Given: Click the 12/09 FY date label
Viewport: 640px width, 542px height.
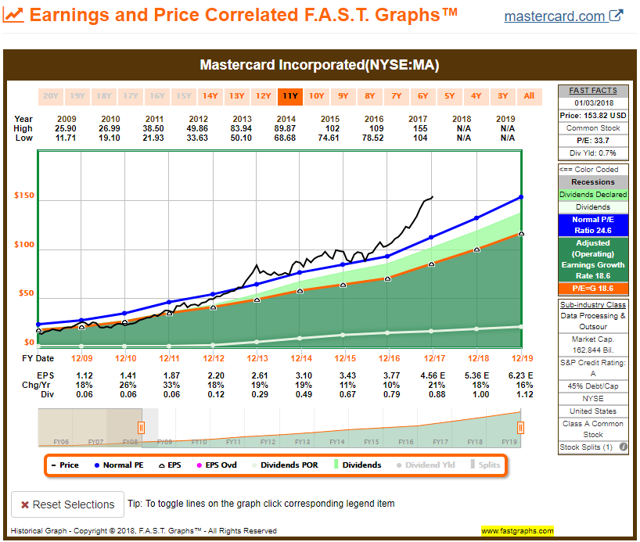Looking at the screenshot, I should coord(82,358).
